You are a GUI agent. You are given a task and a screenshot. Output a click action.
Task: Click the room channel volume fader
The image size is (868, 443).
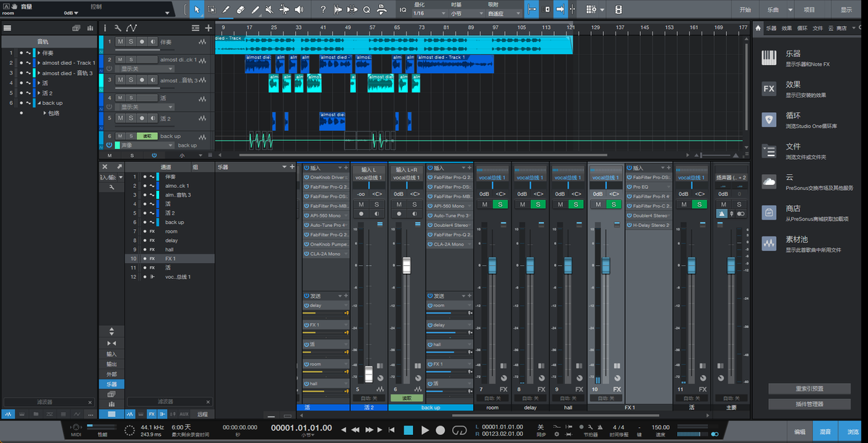point(492,266)
